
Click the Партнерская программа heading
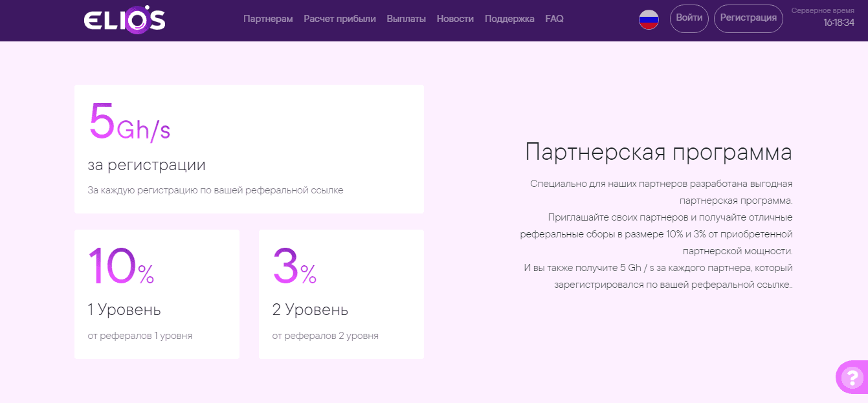point(660,152)
